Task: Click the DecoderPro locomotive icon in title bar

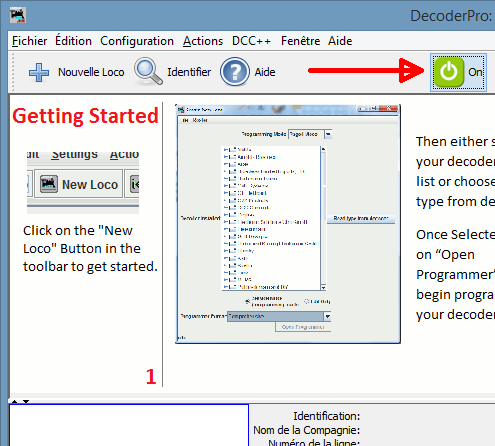Action: 18,16
